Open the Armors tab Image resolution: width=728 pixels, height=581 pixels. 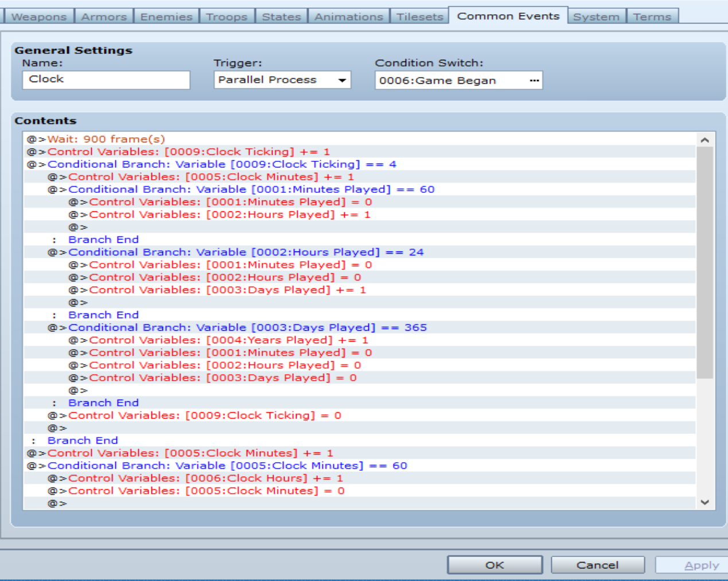tap(104, 17)
